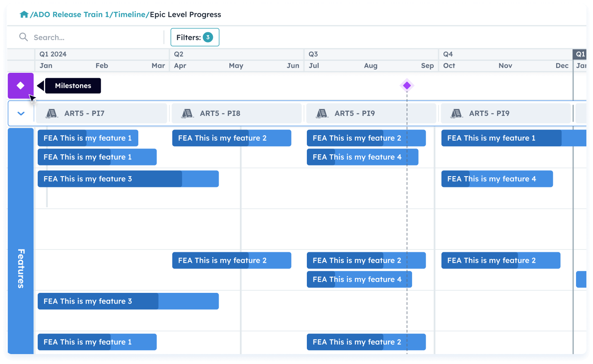Focus the Search... input field
This screenshot has width=593, height=364.
pyautogui.click(x=91, y=37)
